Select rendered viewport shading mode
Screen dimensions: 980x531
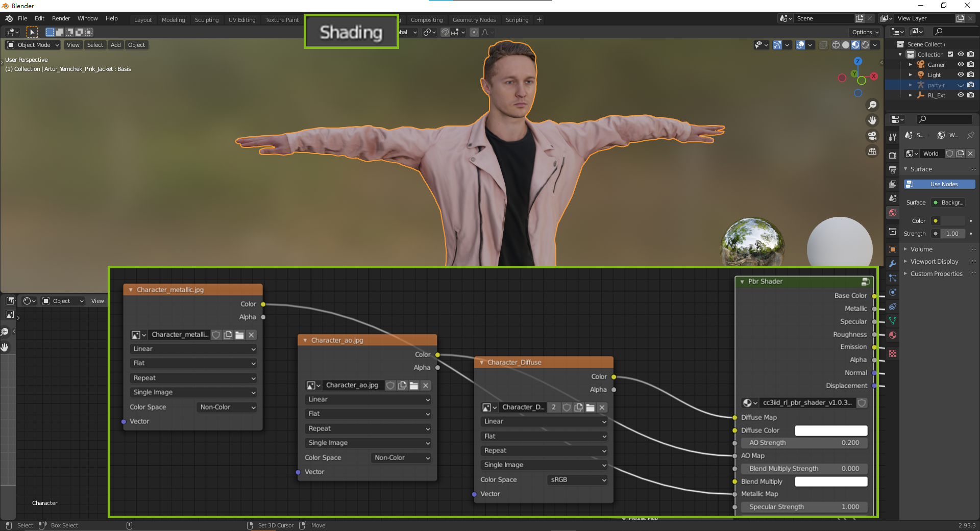(x=865, y=45)
